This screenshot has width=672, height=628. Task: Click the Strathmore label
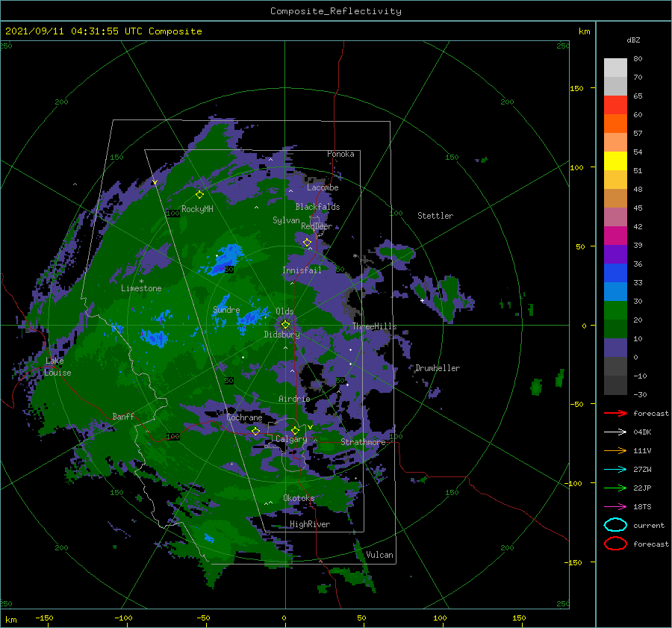click(x=363, y=442)
